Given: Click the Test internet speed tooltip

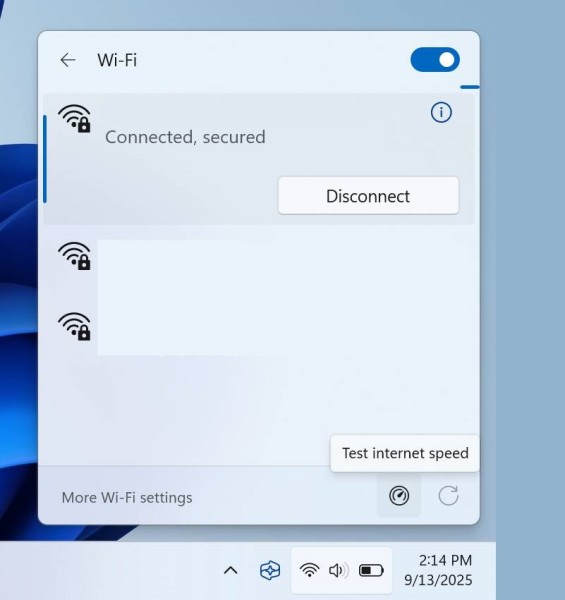Looking at the screenshot, I should [x=405, y=453].
